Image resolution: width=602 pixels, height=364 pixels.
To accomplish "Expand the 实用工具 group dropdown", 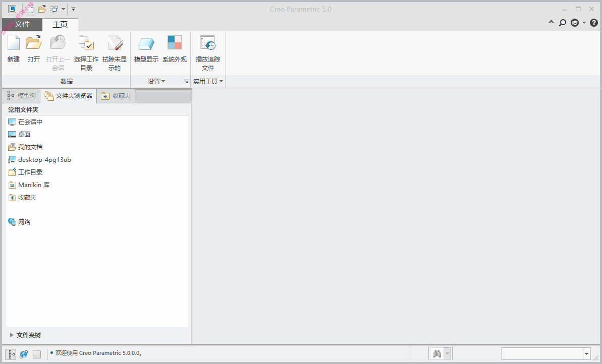I will click(x=208, y=81).
